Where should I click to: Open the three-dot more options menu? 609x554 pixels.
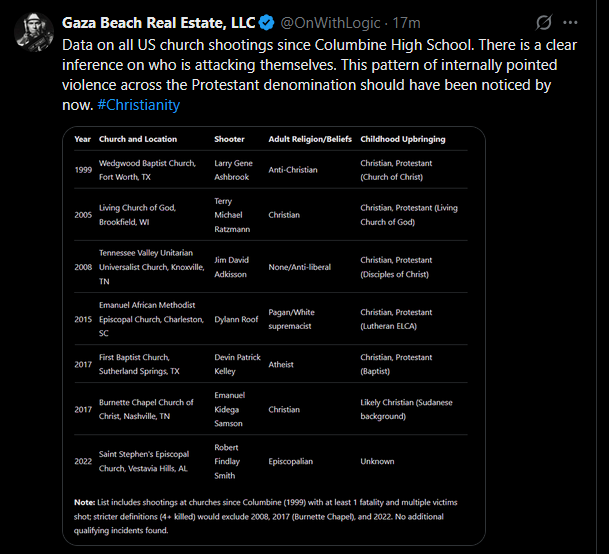coord(570,23)
